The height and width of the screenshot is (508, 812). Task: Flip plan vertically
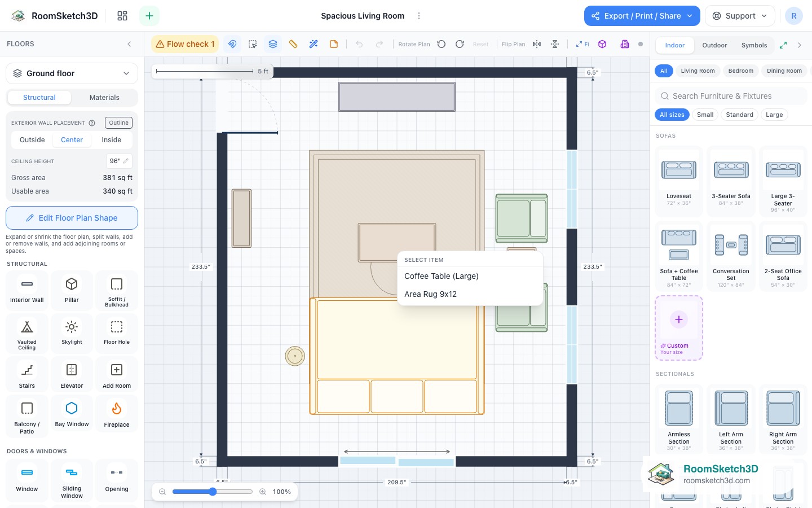tap(555, 44)
